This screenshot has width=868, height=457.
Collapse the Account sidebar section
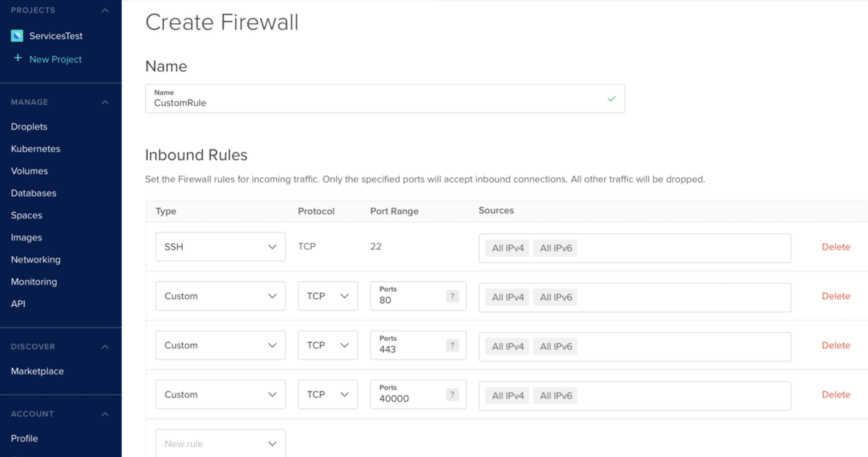point(105,414)
